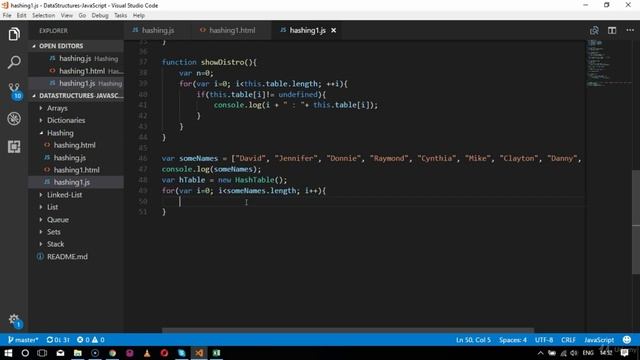
Task: Click the Open Changes icon in the editor title bar
Action: click(x=594, y=31)
